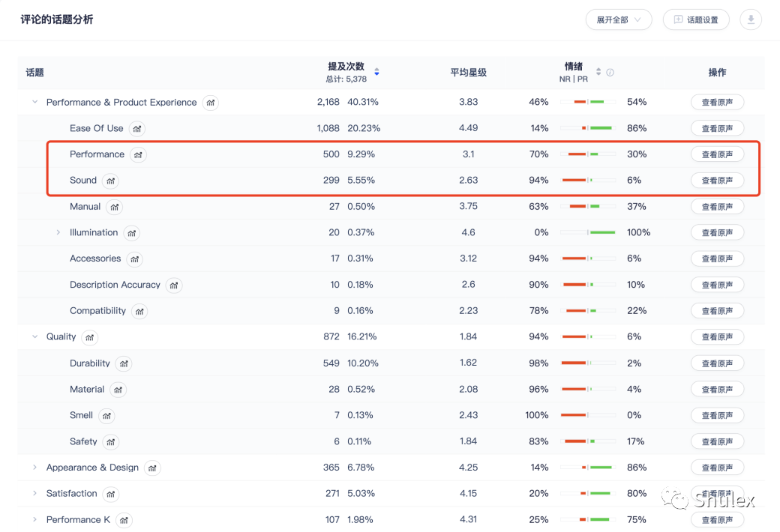The image size is (780, 532).
Task: Click 查看原声 for Description Accuracy
Action: [x=717, y=285]
